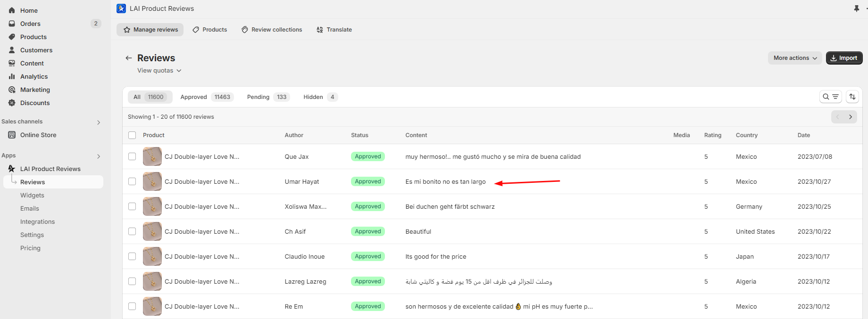
Task: Check the Claudio Inoue review row
Action: click(132, 256)
